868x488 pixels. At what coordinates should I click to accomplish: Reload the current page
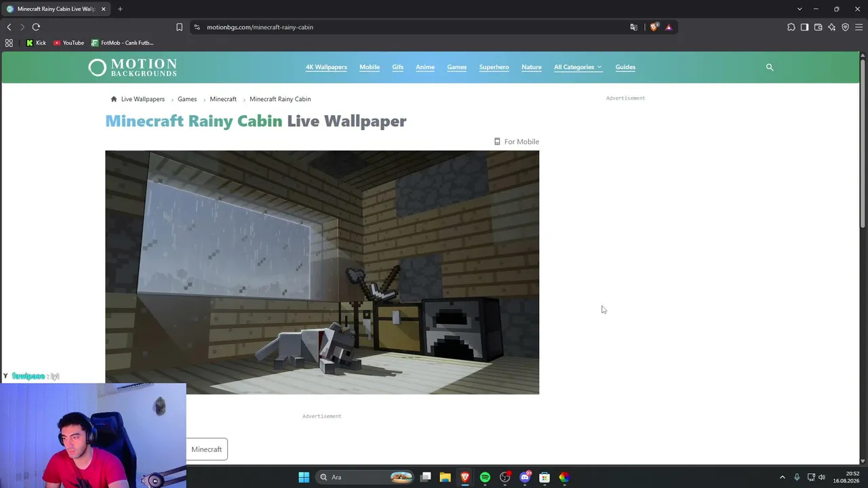36,27
